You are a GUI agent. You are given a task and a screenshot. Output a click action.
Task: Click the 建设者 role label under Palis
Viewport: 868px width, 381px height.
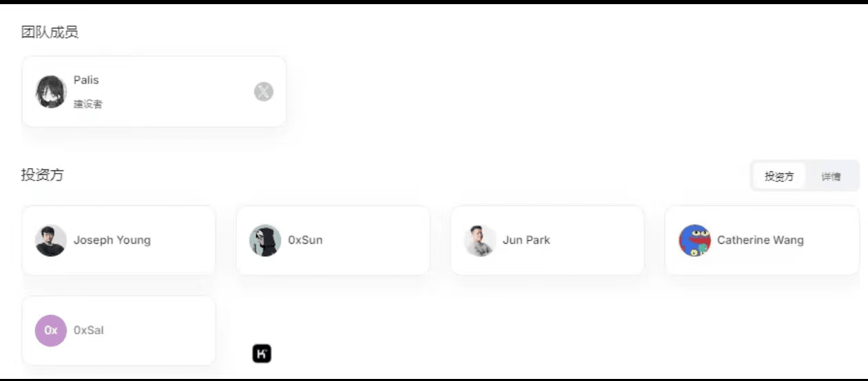[88, 104]
